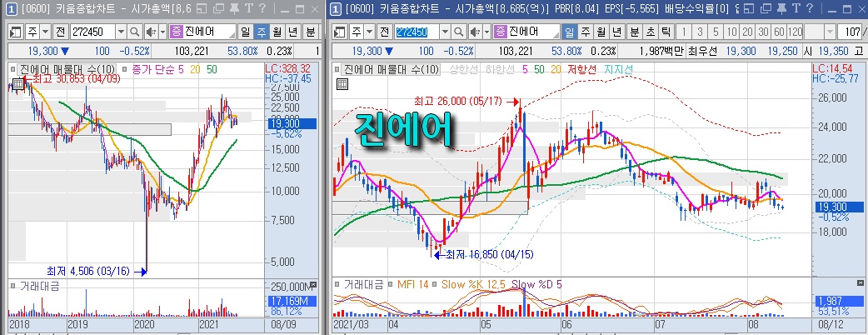Click the grid table icon on left chart
868x335 pixels.
pos(17,83)
